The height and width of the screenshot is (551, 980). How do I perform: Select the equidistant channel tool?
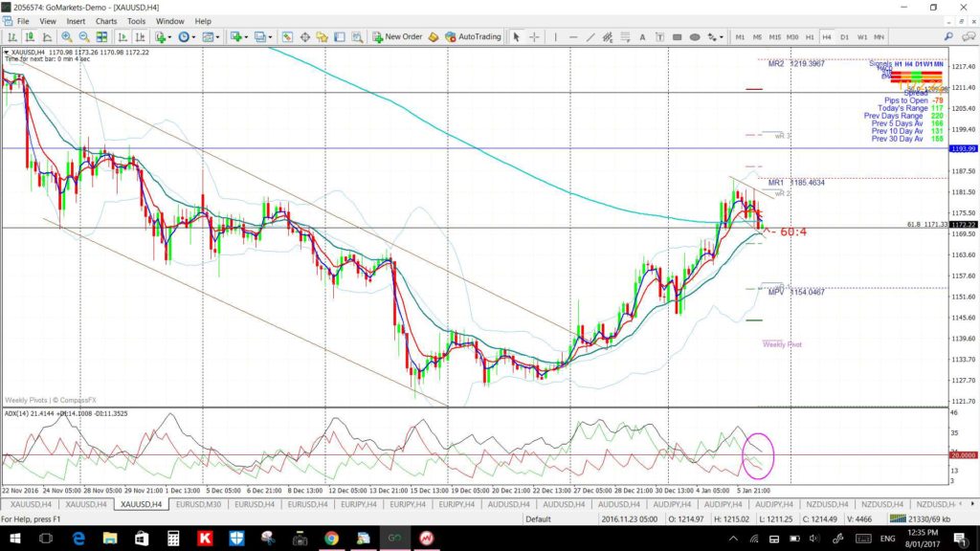click(608, 37)
